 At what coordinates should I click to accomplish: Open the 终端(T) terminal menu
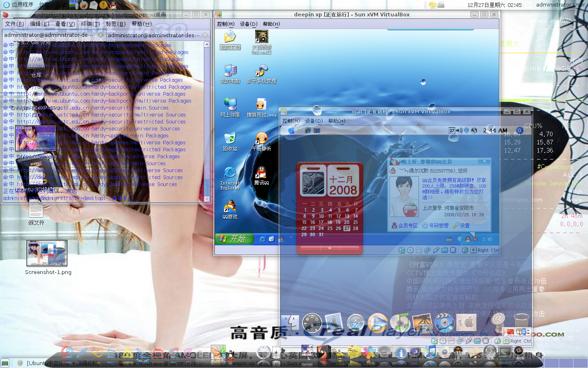[x=90, y=24]
